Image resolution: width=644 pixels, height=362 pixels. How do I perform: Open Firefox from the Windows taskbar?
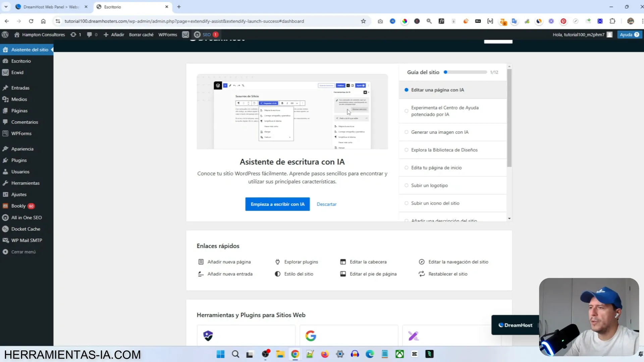click(325, 354)
